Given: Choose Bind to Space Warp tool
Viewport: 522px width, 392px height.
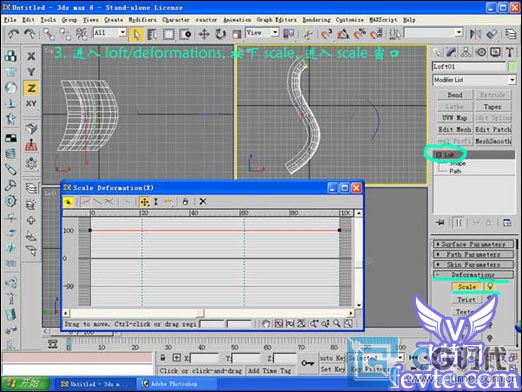Looking at the screenshot, I should (81, 34).
